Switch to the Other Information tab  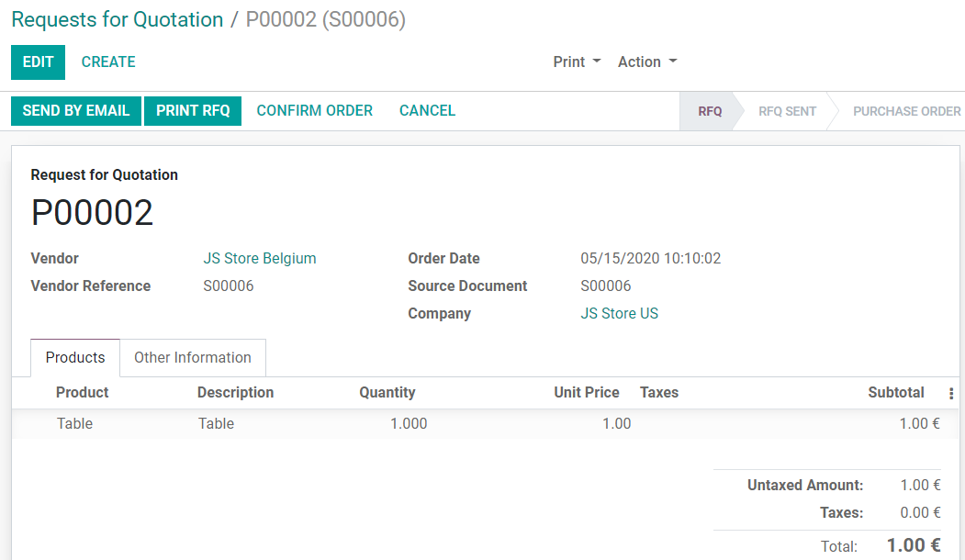pyautogui.click(x=192, y=357)
